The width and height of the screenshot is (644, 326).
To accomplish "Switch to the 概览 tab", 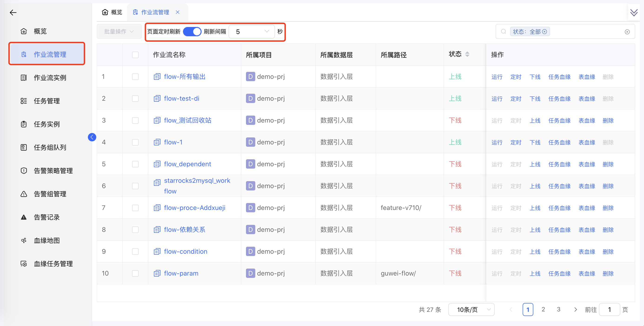I will tap(112, 12).
